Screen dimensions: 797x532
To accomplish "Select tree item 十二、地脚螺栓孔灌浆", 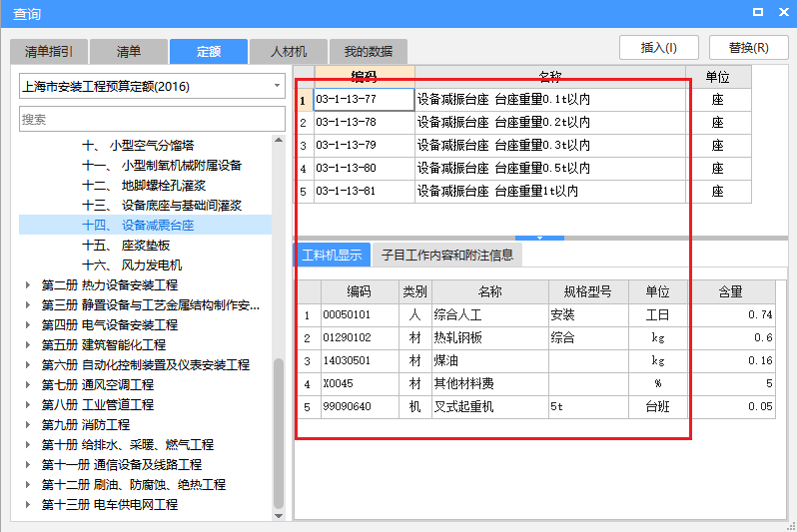I will pos(144,186).
